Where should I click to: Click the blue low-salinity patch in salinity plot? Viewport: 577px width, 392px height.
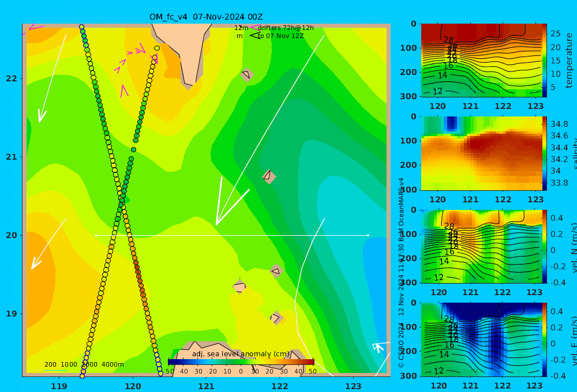pyautogui.click(x=451, y=123)
